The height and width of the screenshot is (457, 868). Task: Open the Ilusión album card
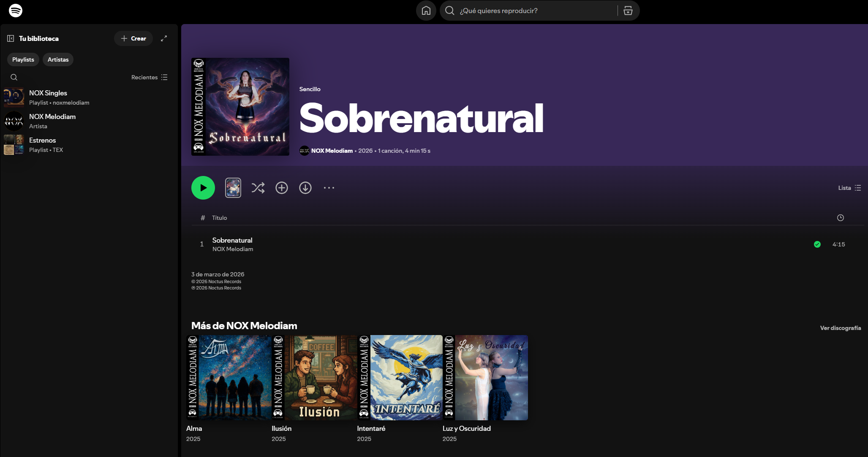coord(314,389)
